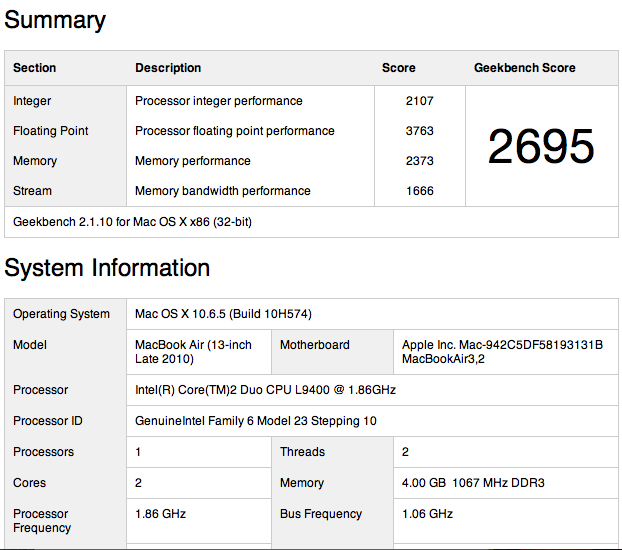
Task: Click the Geekbench 2.1.10 version footer text
Action: click(x=132, y=222)
